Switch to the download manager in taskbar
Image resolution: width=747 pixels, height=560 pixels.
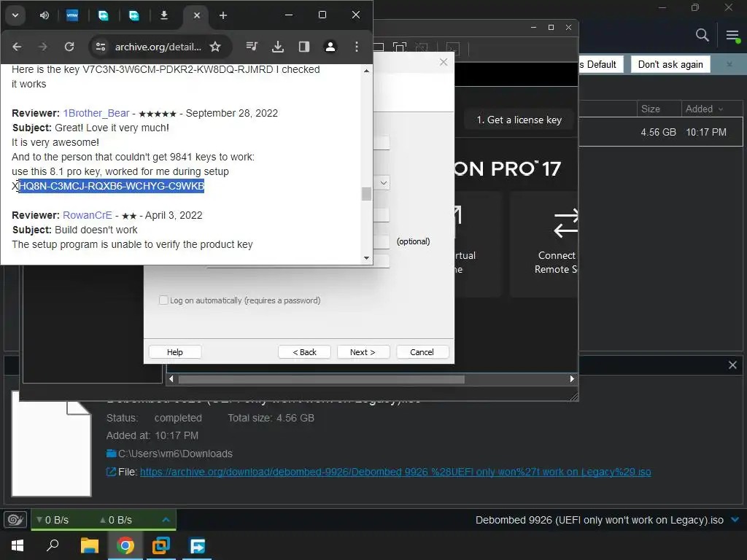197,545
